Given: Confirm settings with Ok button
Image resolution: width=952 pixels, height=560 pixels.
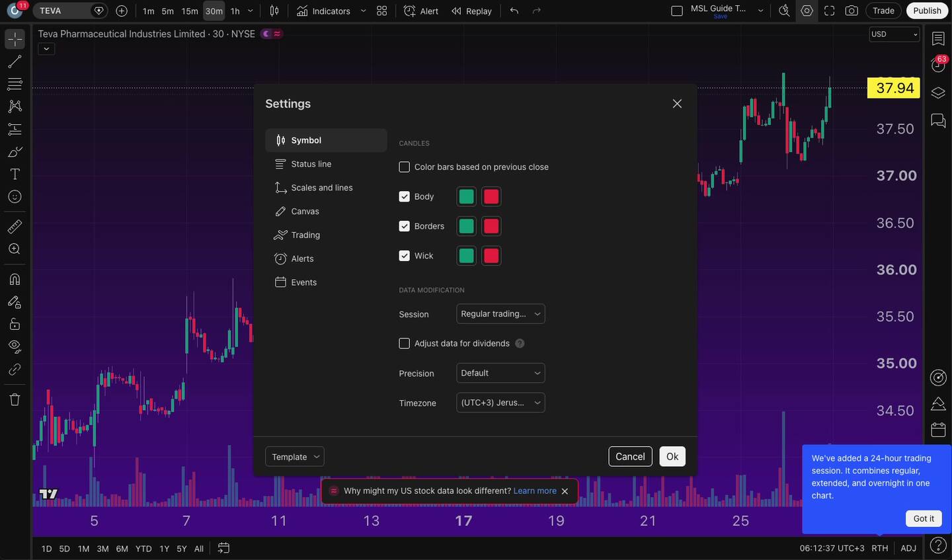Looking at the screenshot, I should coord(672,457).
